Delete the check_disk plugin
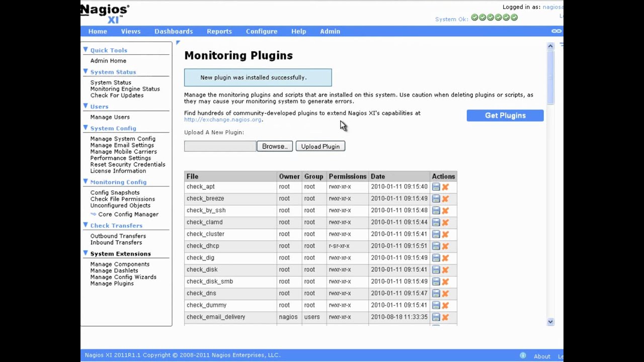 tap(445, 269)
